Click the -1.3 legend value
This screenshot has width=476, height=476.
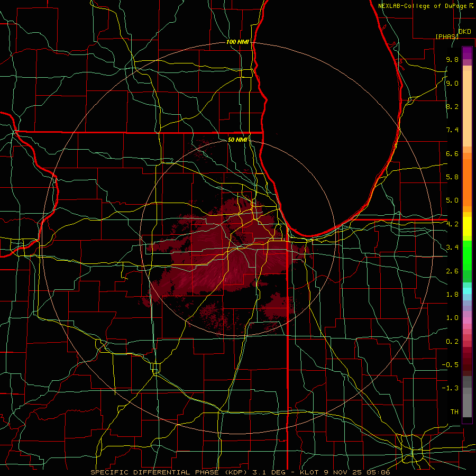(450, 388)
